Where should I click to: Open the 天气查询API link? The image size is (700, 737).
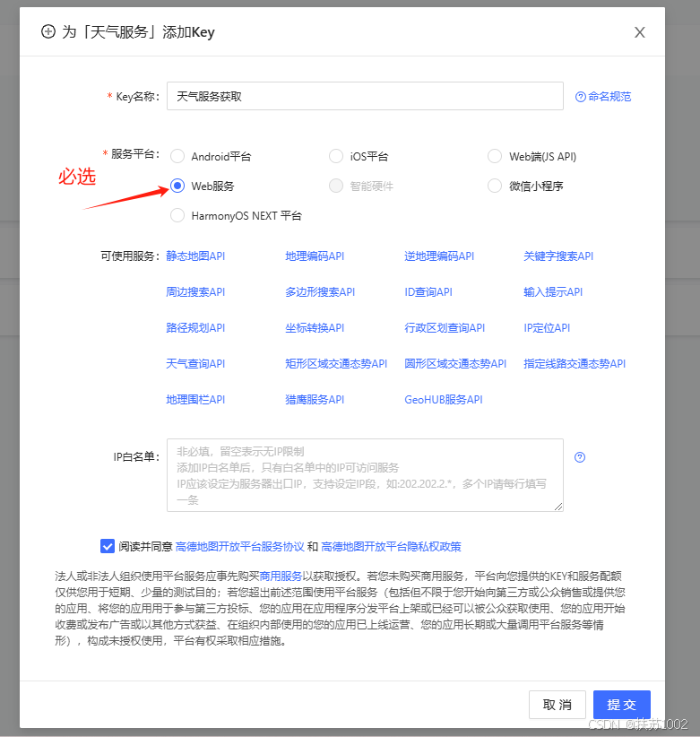(x=195, y=364)
